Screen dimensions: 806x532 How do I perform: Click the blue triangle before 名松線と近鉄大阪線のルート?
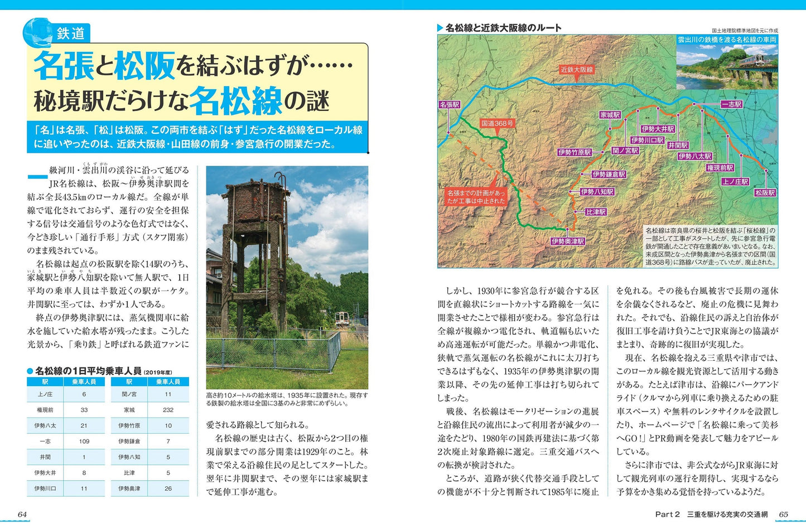(x=440, y=28)
